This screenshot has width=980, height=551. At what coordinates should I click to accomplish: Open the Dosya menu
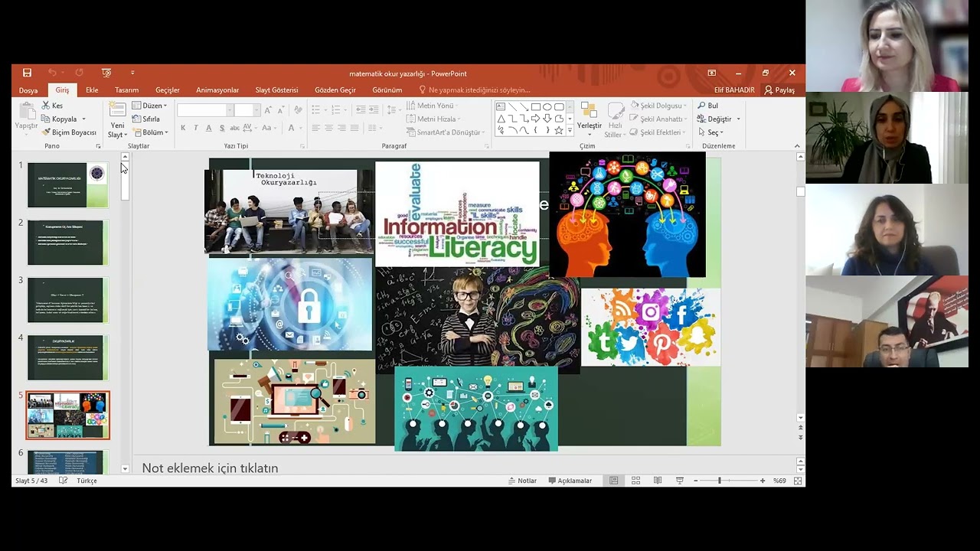pos(28,90)
